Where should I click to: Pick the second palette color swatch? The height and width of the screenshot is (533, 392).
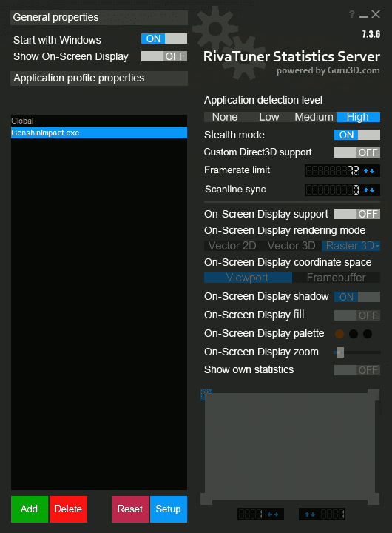(354, 334)
